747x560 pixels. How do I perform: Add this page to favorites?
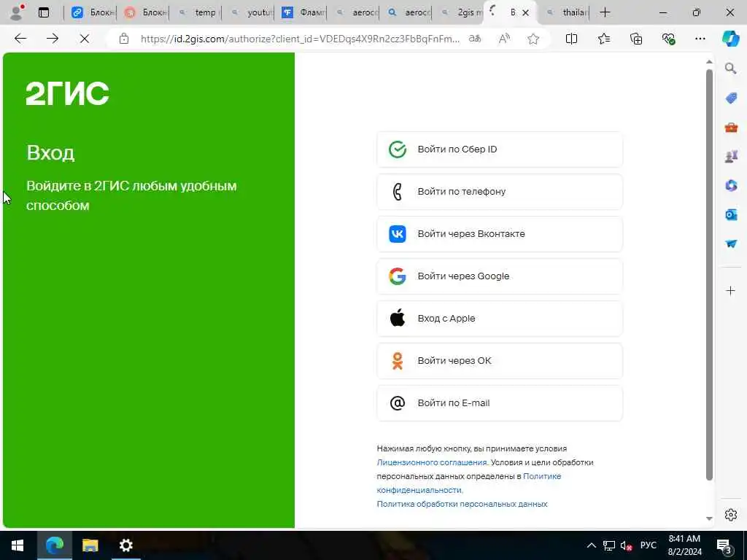pyautogui.click(x=533, y=39)
